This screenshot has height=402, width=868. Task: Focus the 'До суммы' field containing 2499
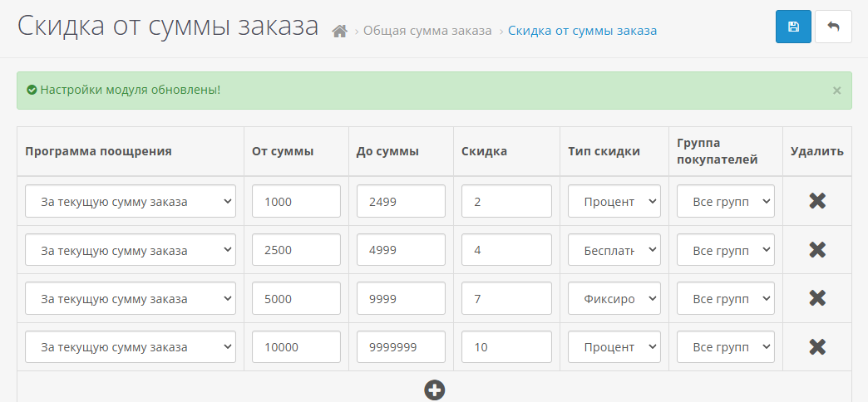pyautogui.click(x=401, y=201)
